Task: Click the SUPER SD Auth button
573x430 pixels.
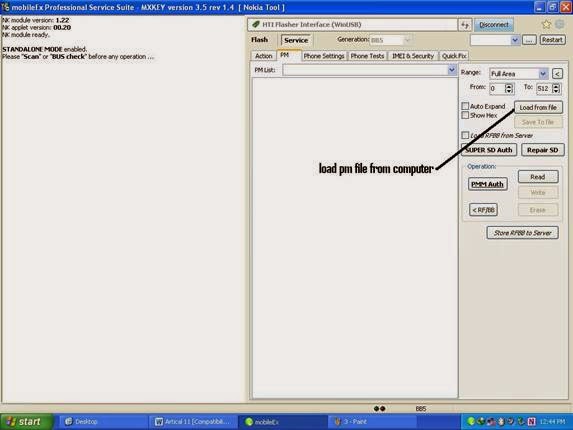Action: point(489,150)
